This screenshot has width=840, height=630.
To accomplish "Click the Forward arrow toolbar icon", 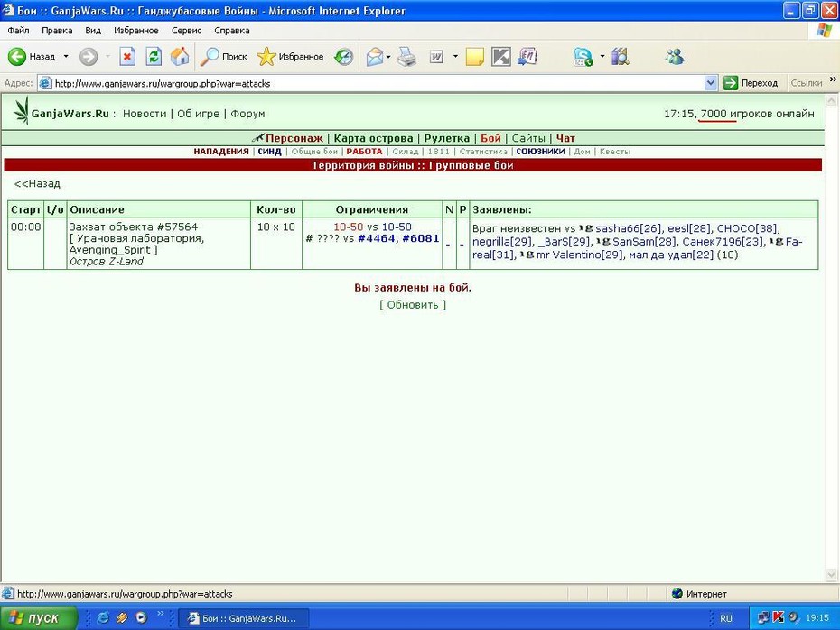I will (x=89, y=56).
